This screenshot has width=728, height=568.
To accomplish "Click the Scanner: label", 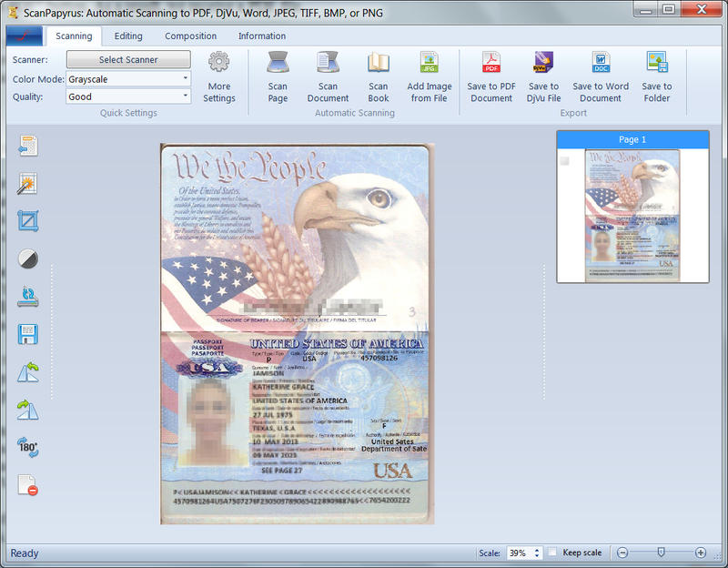I will pos(30,60).
